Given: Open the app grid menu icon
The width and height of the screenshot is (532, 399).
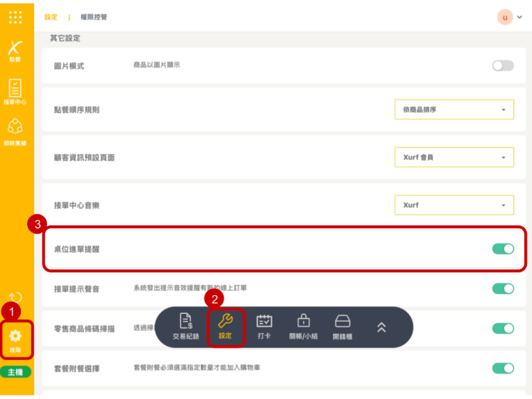Looking at the screenshot, I should 16,17.
